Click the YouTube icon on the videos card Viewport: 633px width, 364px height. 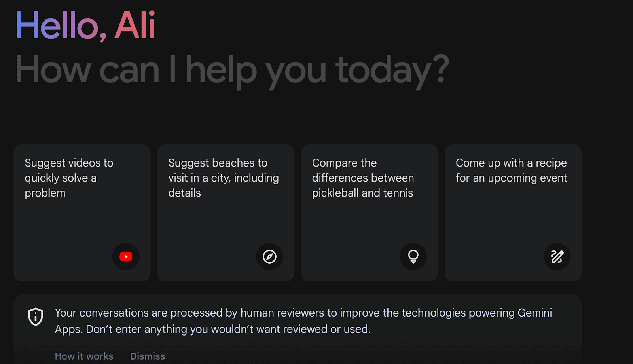[x=126, y=256]
